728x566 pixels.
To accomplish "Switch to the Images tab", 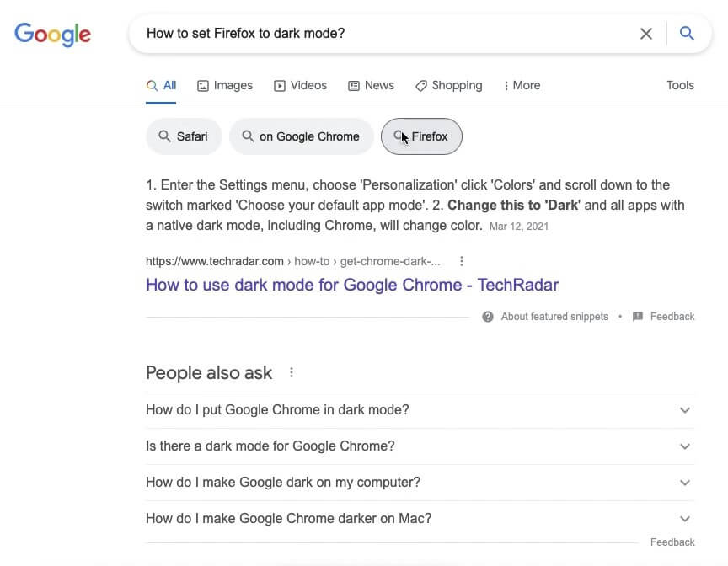I will 225,85.
